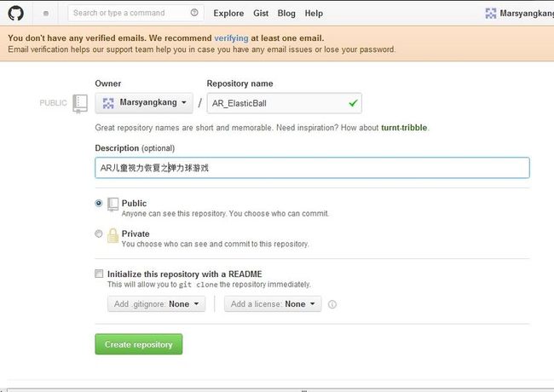Expand the Add a license dropdown
This screenshot has width=554, height=392.
click(x=273, y=304)
